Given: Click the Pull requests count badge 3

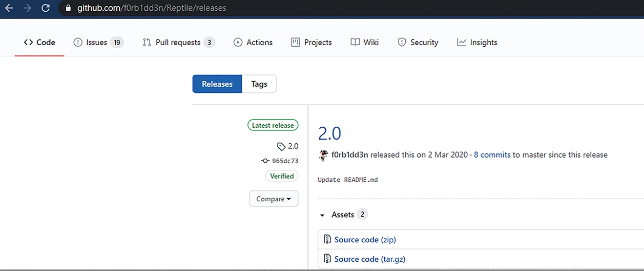Looking at the screenshot, I should pyautogui.click(x=209, y=43).
